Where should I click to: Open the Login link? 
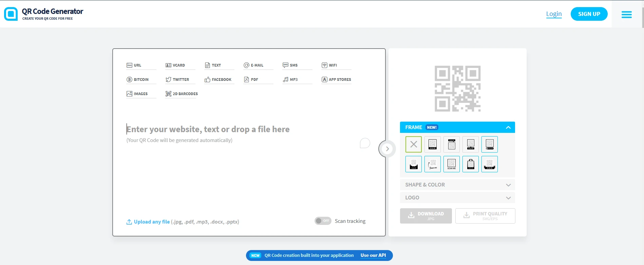[554, 14]
